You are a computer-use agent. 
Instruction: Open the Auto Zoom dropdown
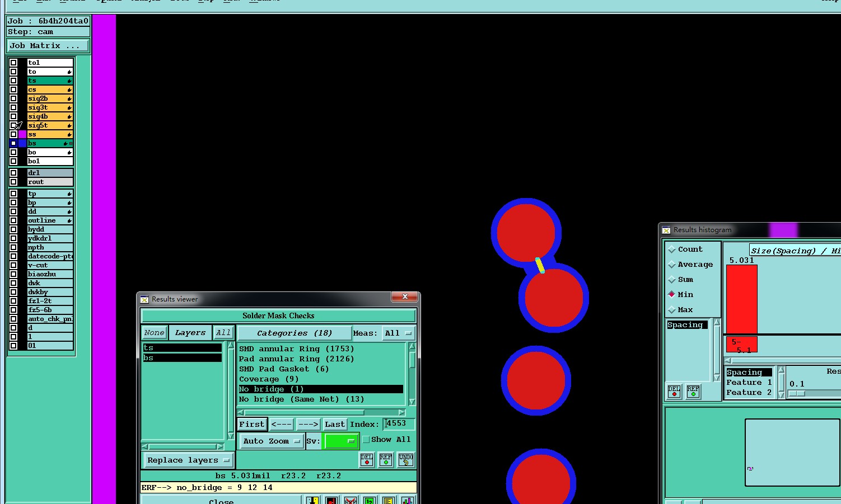pos(272,441)
